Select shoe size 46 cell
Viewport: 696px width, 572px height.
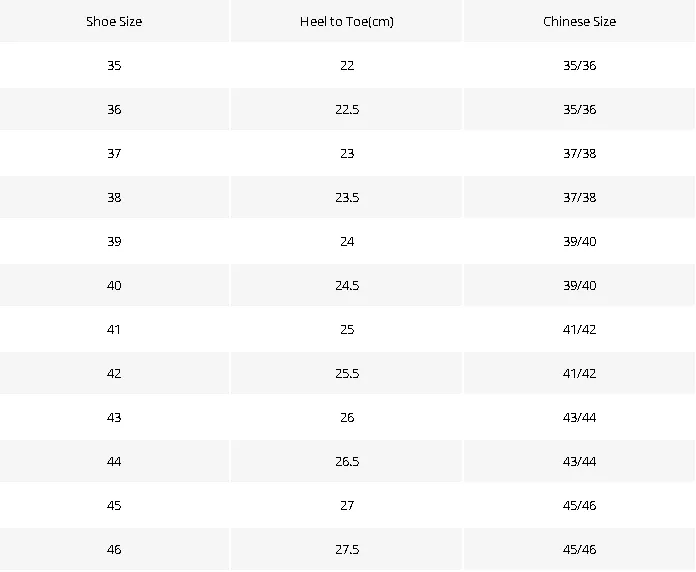pos(114,549)
